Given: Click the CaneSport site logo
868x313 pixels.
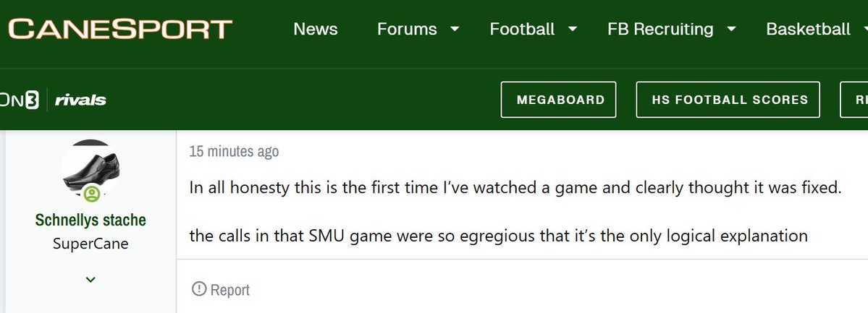Looking at the screenshot, I should coord(119,30).
